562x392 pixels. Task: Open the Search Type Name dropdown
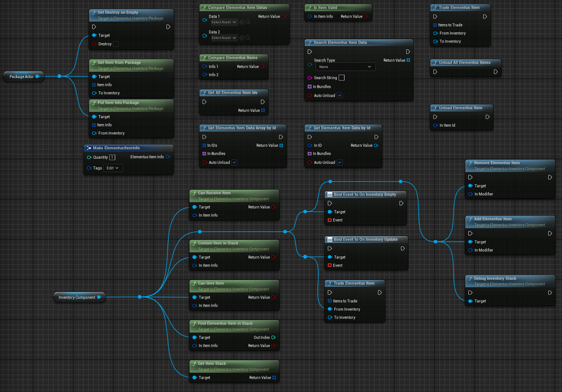click(x=345, y=67)
